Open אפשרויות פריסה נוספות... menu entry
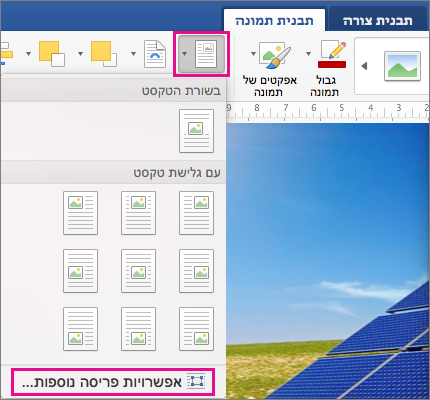The width and height of the screenshot is (430, 400). [x=113, y=382]
